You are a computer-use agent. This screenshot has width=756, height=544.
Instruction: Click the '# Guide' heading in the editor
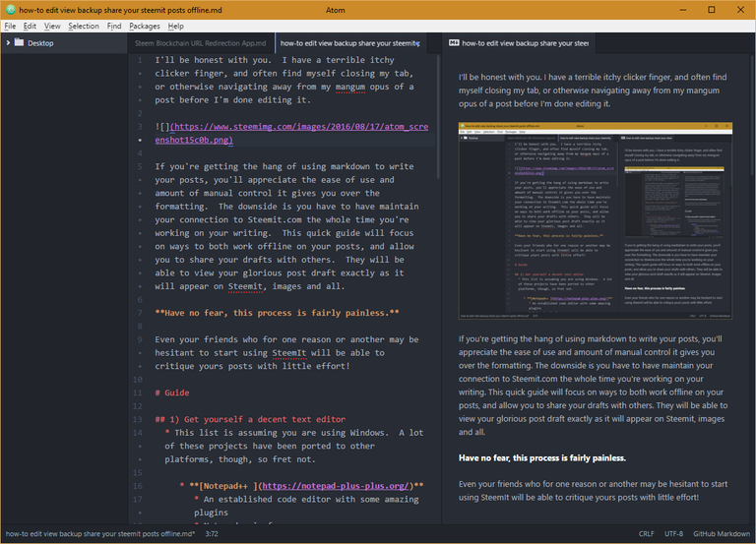tap(172, 393)
